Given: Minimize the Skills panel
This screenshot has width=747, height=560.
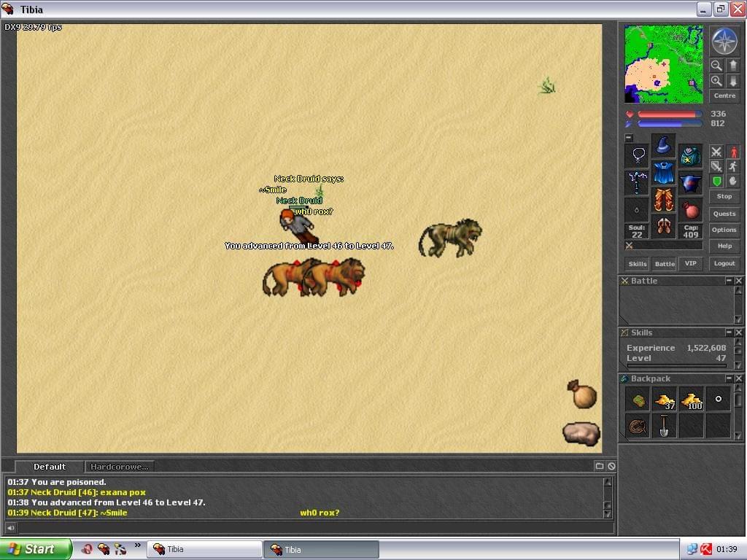Looking at the screenshot, I should point(729,332).
